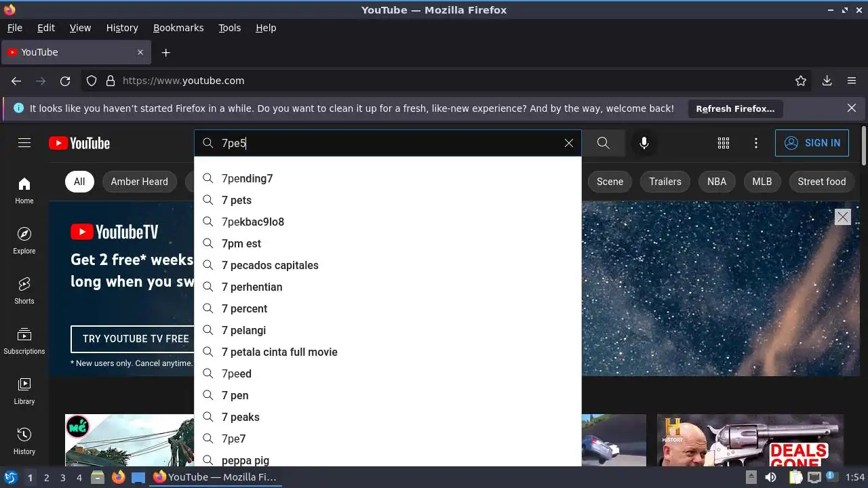Screen dimensions: 868x488
Task: Open Shorts in the sidebar
Action: (x=24, y=291)
